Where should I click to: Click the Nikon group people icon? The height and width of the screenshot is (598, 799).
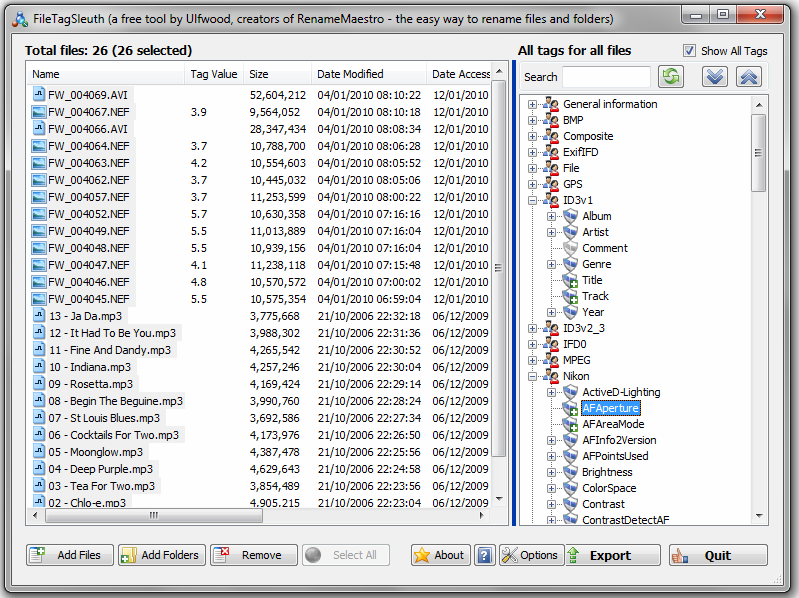click(551, 376)
